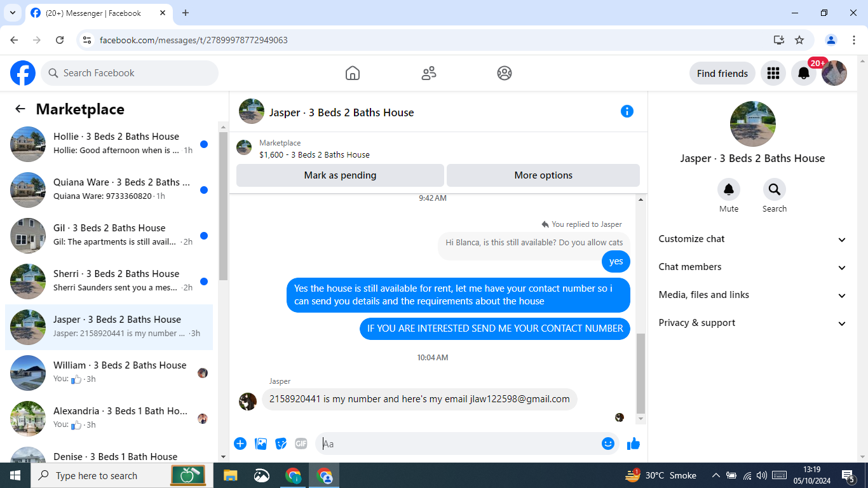The width and height of the screenshot is (868, 488).
Task: Click the 'IF YOU ARE INTERESTED' message bubble
Action: point(495,329)
